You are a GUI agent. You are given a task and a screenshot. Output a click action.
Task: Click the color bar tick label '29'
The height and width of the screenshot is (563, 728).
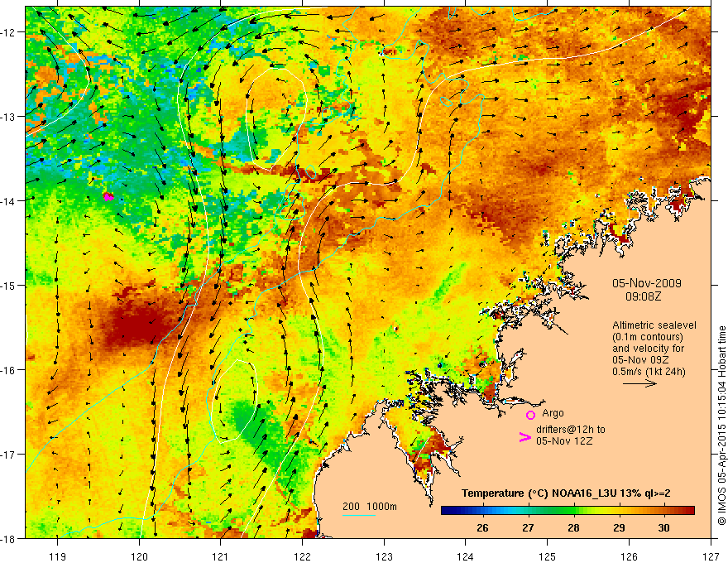pyautogui.click(x=619, y=527)
